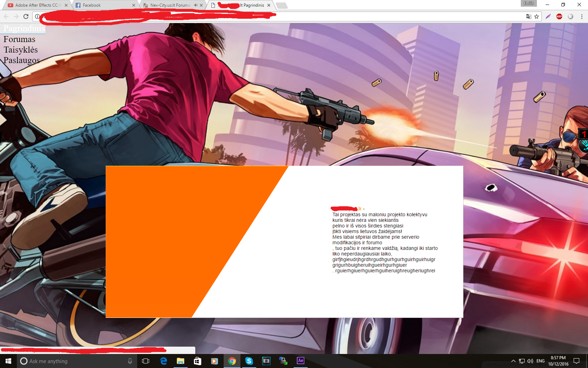Go back to previous page
Image resolution: width=588 pixels, height=368 pixels.
6,16
